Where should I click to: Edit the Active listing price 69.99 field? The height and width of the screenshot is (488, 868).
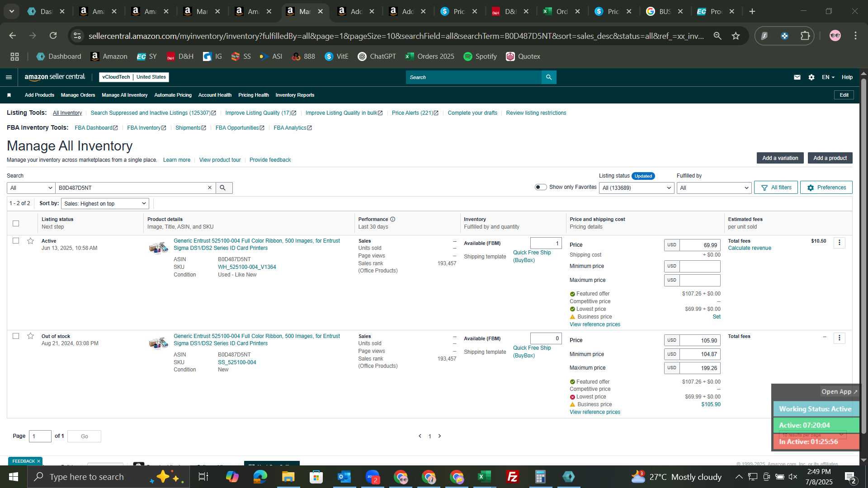(x=700, y=245)
